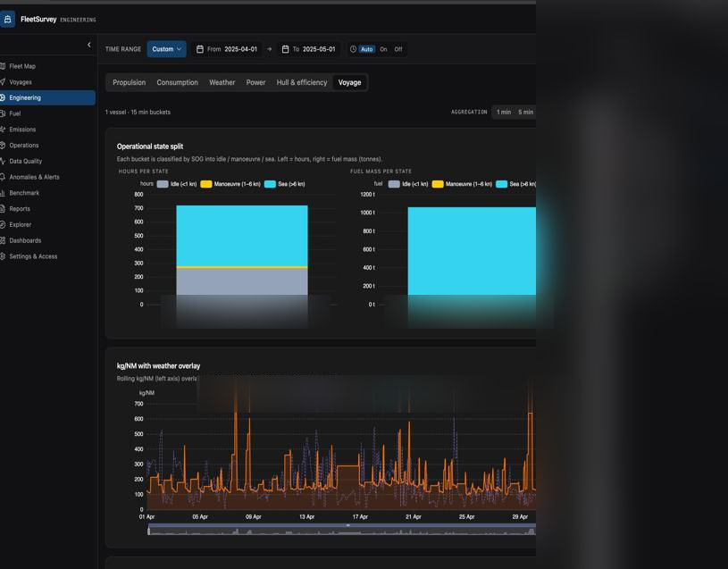
Task: Toggle Sea legend in fuel mass chart
Action: click(515, 184)
